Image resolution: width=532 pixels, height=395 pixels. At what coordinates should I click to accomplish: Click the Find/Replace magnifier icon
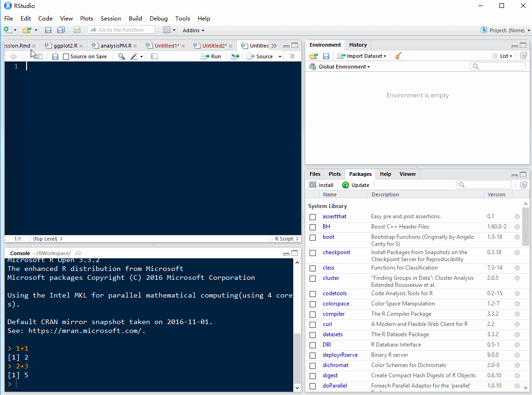pyautogui.click(x=121, y=56)
